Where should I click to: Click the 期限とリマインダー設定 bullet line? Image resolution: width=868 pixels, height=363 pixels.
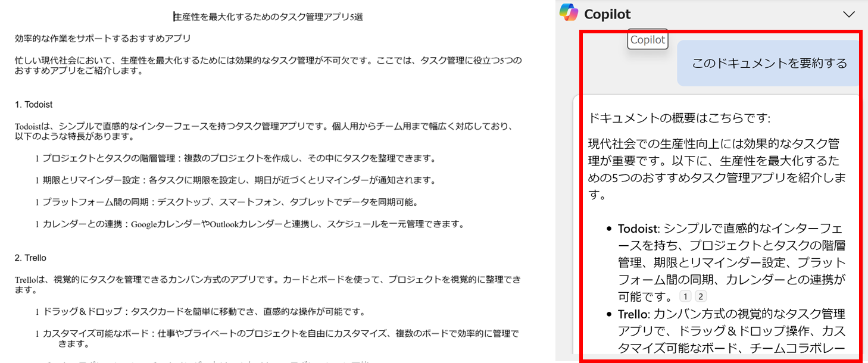(x=236, y=180)
